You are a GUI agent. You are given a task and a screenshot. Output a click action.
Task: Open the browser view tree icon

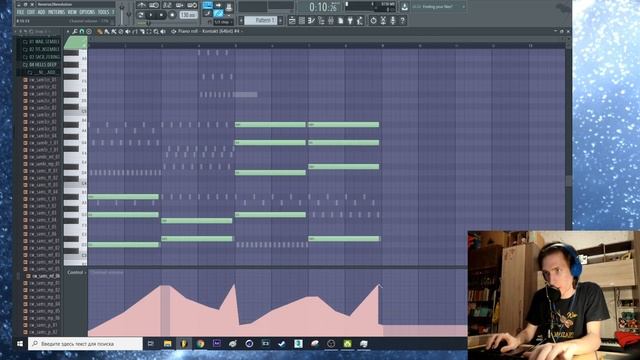tap(321, 20)
